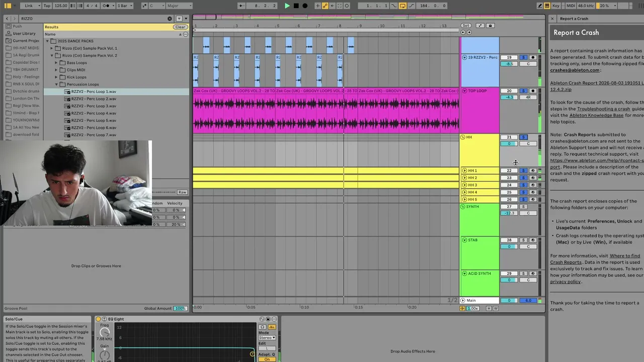Close the Report a Crash help panel
Image resolution: width=644 pixels, height=362 pixels.
(x=552, y=19)
